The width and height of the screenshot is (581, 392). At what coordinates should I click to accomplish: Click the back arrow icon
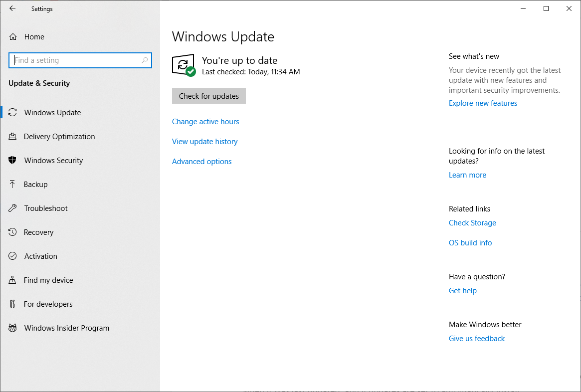[12, 8]
